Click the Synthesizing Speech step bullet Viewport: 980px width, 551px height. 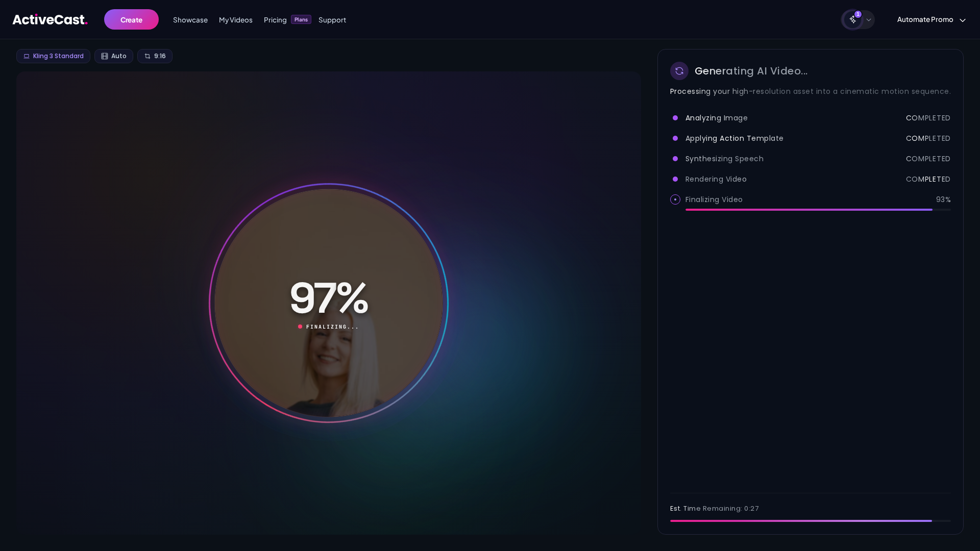click(x=675, y=159)
